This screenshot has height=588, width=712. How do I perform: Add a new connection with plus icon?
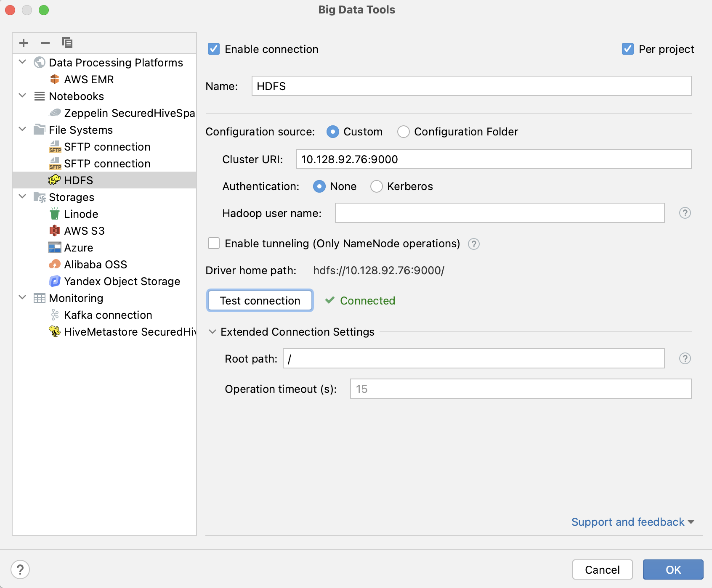click(24, 42)
